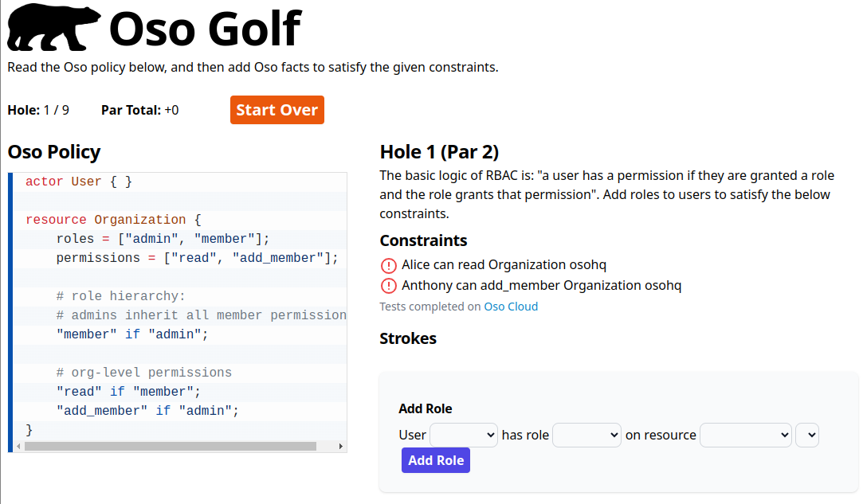Click the roles line in the policy code

[163, 239]
